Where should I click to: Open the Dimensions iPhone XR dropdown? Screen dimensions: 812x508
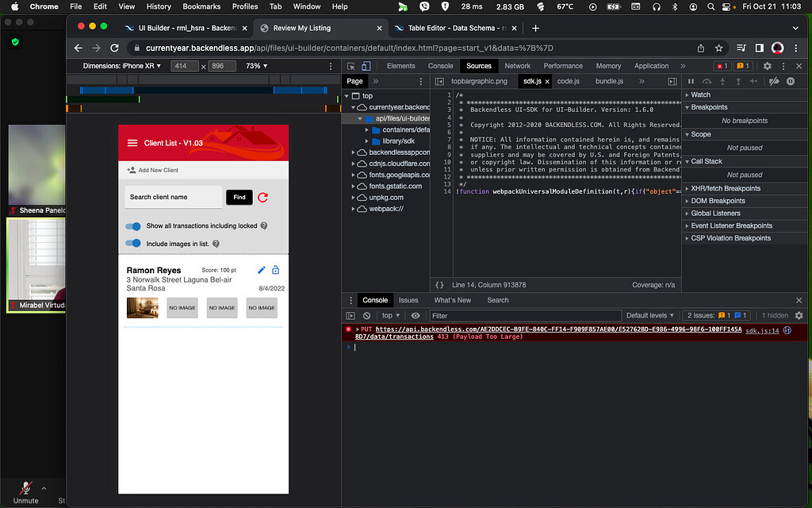[x=122, y=66]
